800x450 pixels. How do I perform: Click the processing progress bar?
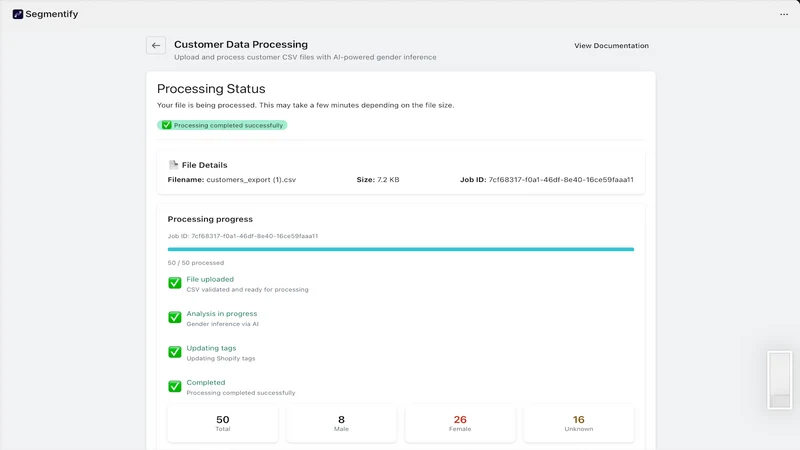click(401, 249)
